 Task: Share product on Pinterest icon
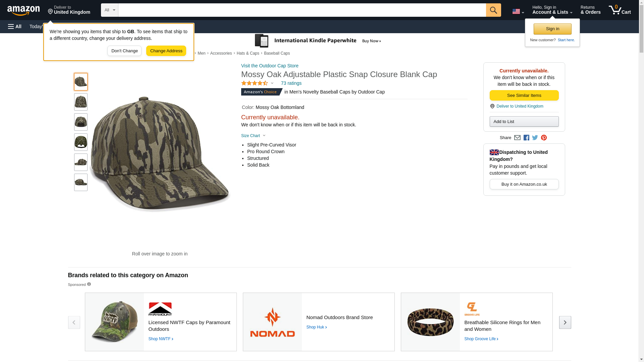tap(544, 138)
